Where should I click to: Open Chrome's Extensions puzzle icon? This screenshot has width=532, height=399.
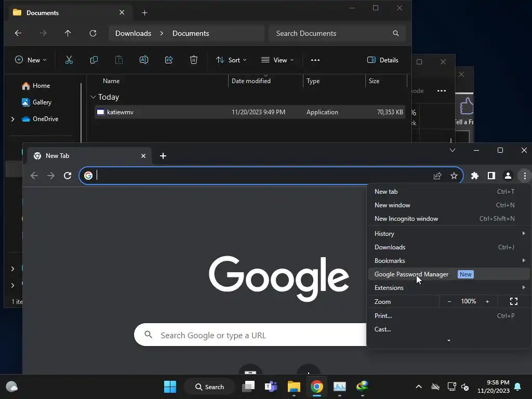475,176
